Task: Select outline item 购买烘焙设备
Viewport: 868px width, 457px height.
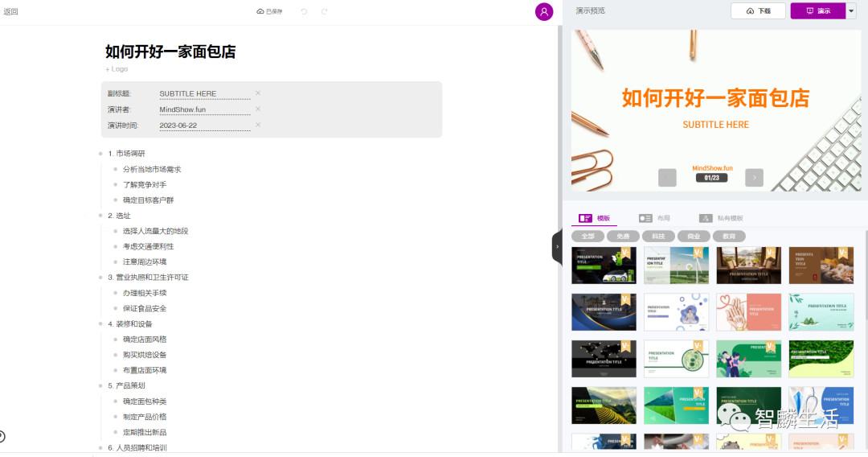Action: 145,355
